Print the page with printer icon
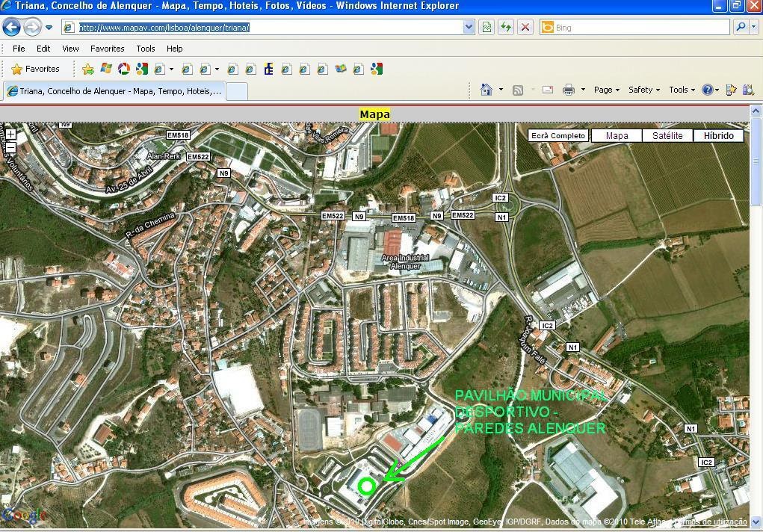Viewport: 763px width, 532px height. pyautogui.click(x=569, y=90)
